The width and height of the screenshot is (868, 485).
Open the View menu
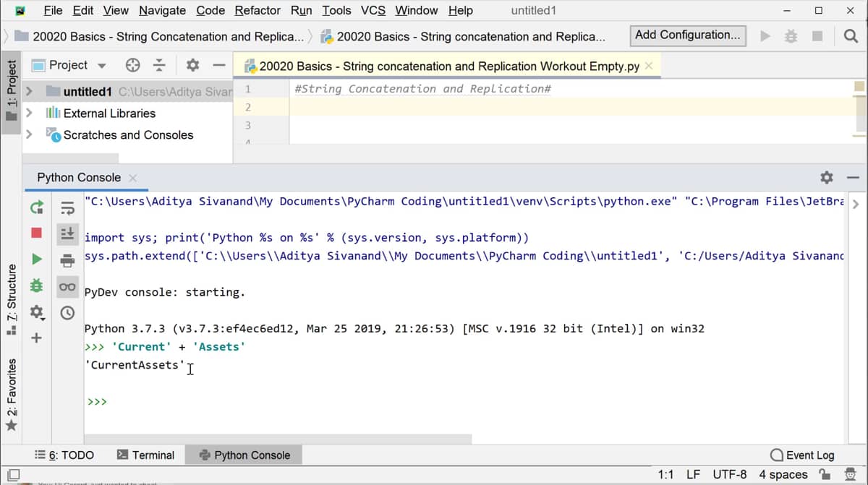116,11
